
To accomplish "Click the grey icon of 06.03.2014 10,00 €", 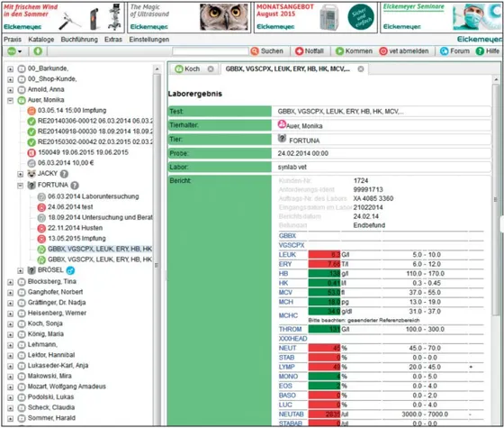I will pos(31,163).
